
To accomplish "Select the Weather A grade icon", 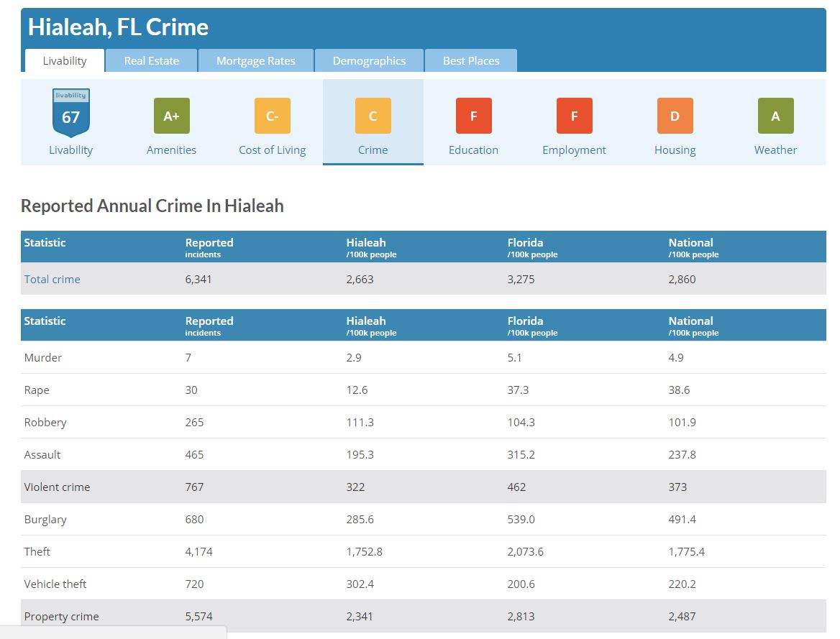I will click(x=775, y=116).
